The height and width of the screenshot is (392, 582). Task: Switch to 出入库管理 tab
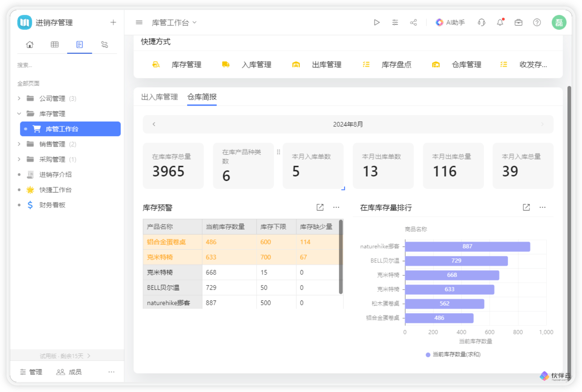159,97
